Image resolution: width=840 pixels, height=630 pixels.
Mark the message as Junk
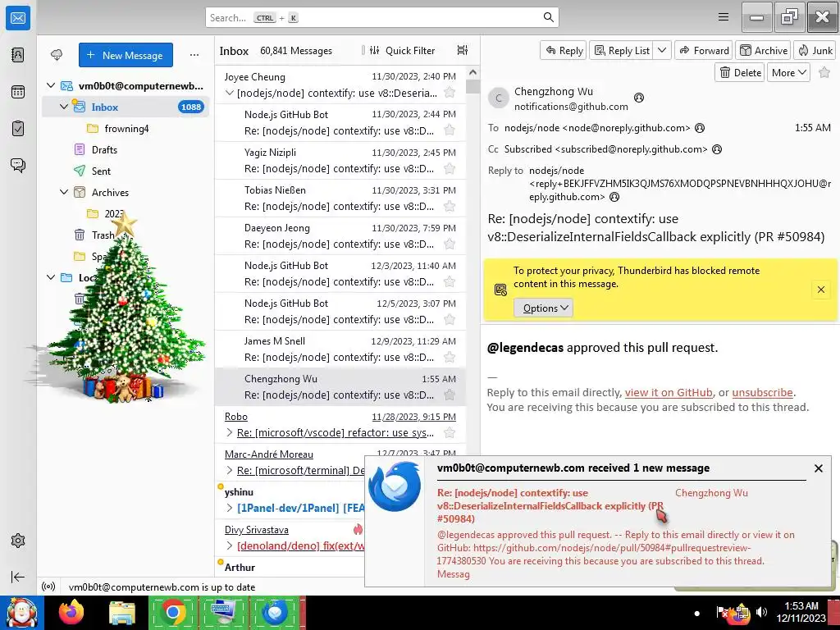coord(815,50)
